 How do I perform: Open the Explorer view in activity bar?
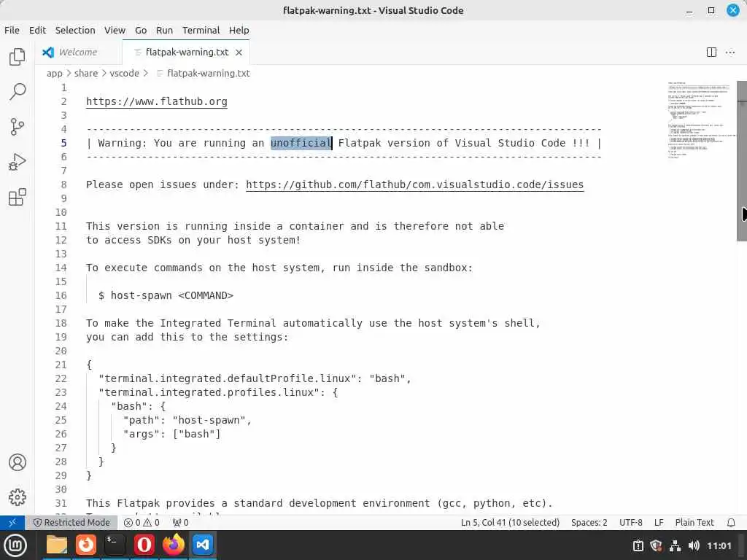click(x=18, y=57)
